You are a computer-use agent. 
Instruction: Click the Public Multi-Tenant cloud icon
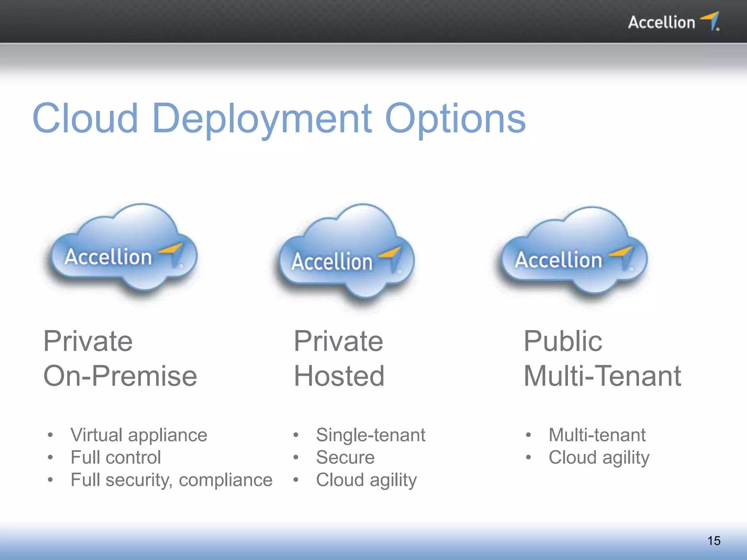tap(574, 250)
